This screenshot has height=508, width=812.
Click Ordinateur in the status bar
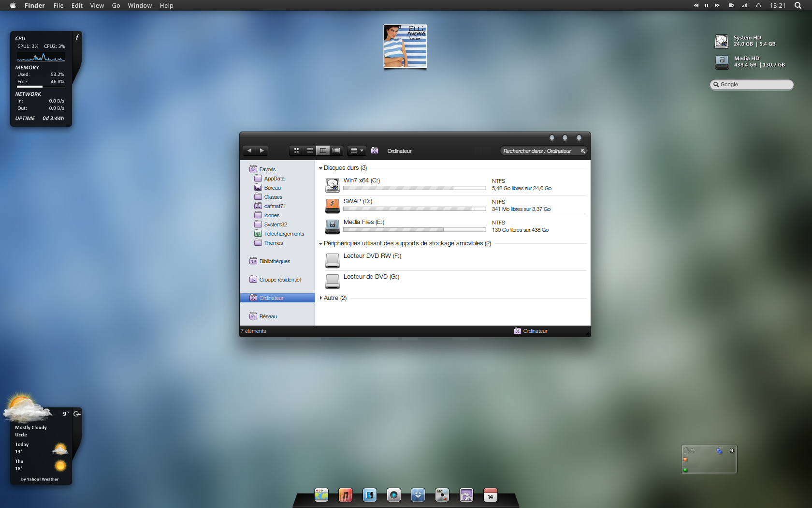[531, 331]
